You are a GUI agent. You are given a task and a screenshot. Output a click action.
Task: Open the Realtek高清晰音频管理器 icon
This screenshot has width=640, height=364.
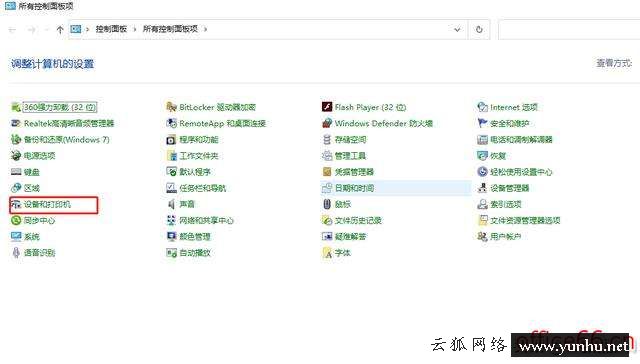click(16, 123)
